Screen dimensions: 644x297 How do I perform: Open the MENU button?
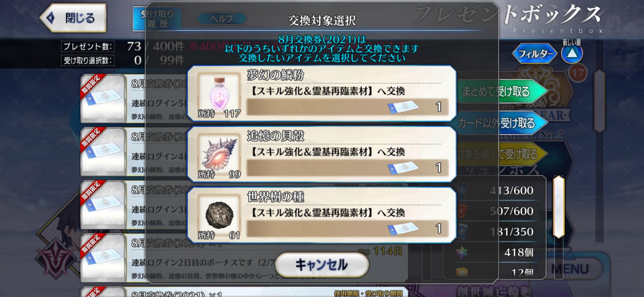pyautogui.click(x=570, y=269)
